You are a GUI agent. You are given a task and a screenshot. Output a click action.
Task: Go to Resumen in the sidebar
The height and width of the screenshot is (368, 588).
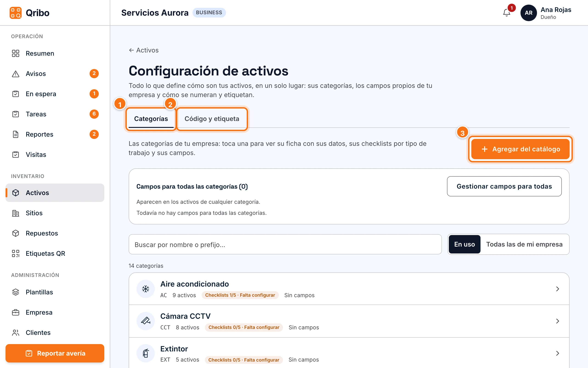pos(55,53)
